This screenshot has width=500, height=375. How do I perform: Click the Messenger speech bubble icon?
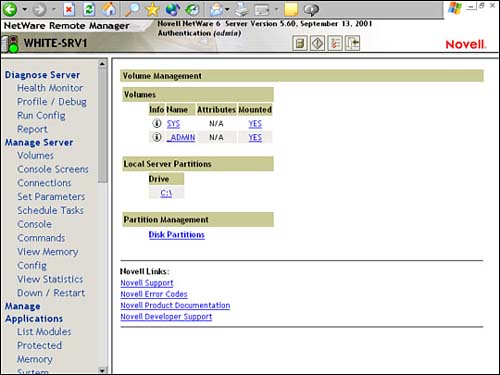coord(311,9)
